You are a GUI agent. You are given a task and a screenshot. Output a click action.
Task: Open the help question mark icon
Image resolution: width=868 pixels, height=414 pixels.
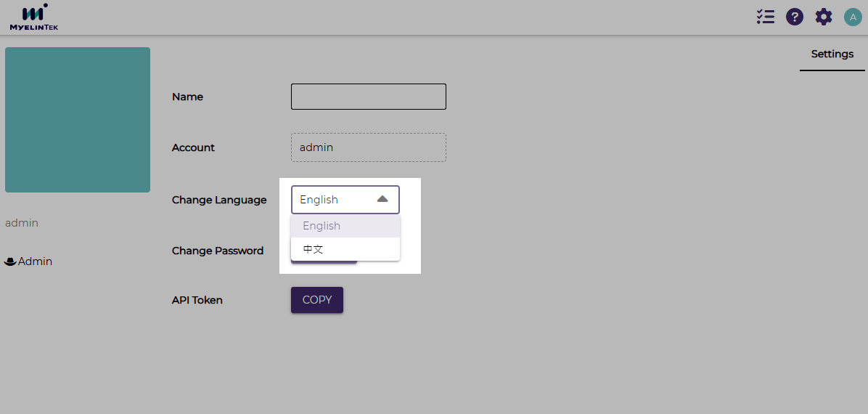795,17
